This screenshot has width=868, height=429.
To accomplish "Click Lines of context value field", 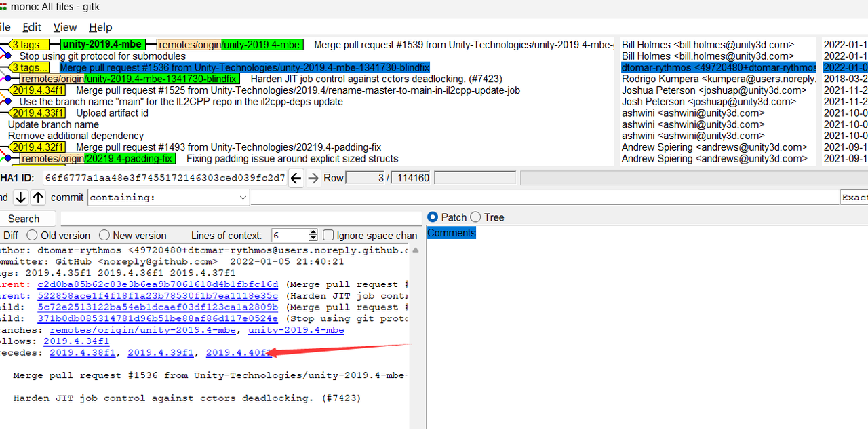I will [290, 236].
